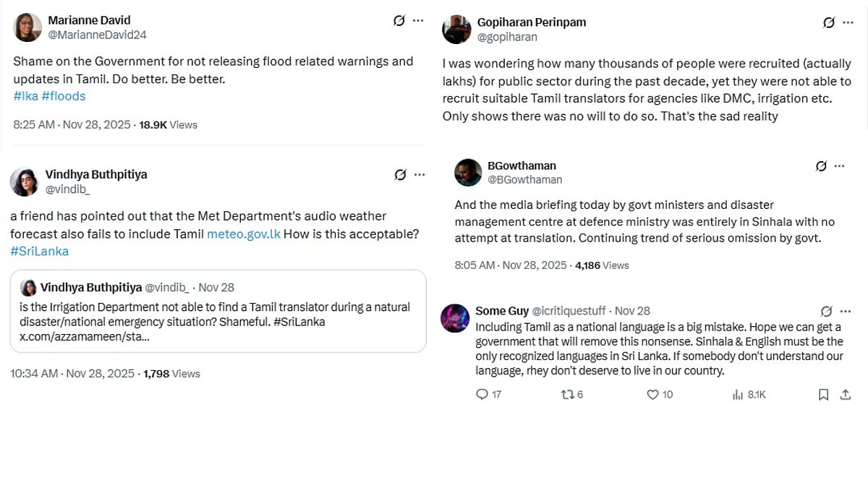Click Grok icon on Some Guy's tweet
Screen dimensions: 868x488
(x=826, y=311)
